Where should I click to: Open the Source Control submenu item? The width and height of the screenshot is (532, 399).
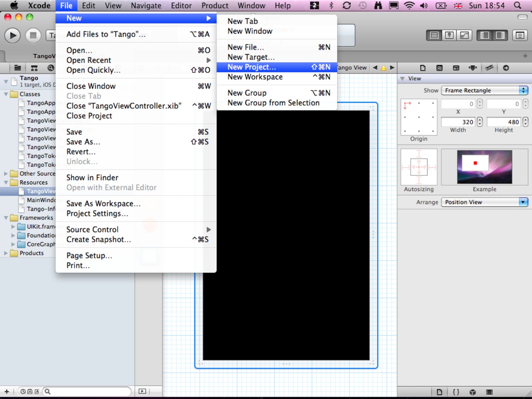coord(136,230)
